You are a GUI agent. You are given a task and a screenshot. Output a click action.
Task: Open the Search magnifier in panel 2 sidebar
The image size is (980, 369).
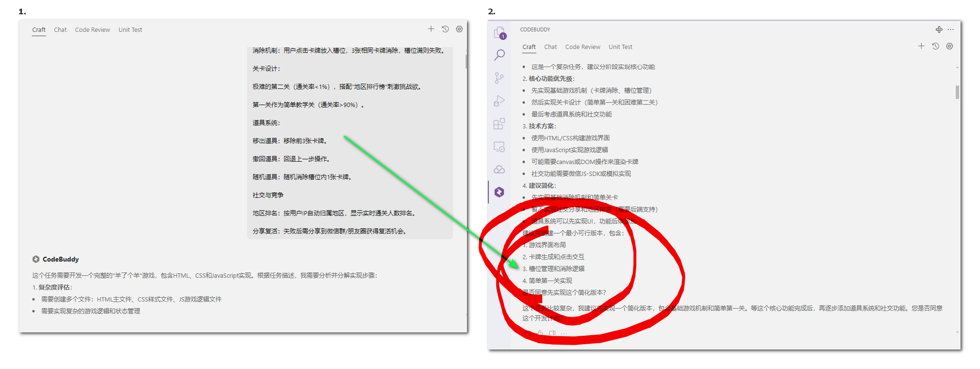point(499,55)
